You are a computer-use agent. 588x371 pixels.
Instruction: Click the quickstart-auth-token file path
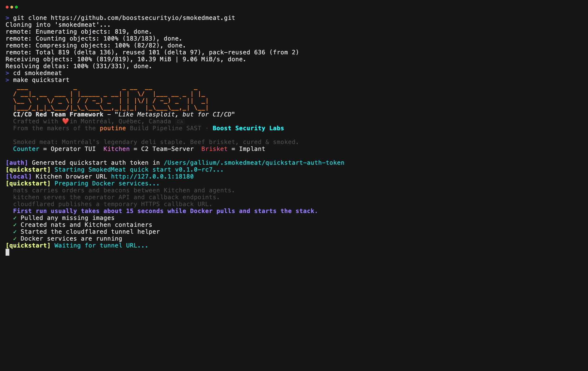coord(254,163)
